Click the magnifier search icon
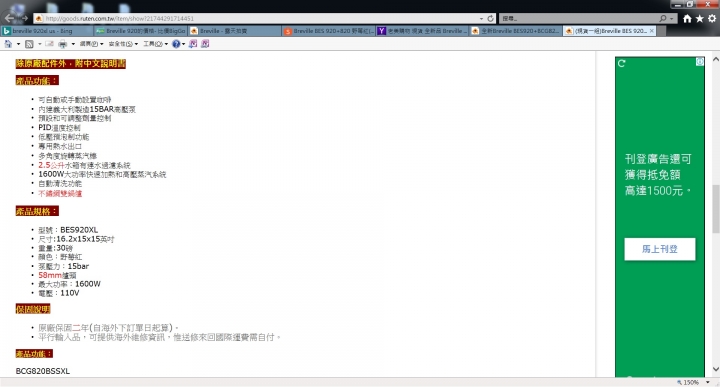 pos(663,18)
